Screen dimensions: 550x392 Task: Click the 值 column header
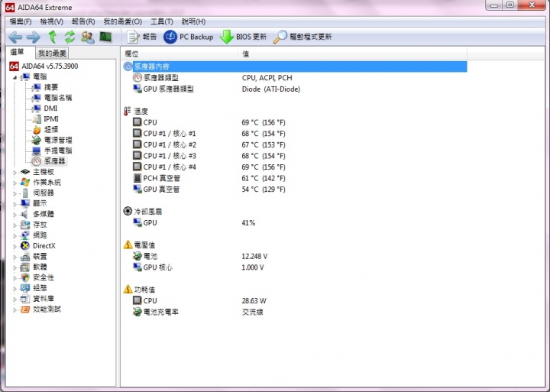353,53
